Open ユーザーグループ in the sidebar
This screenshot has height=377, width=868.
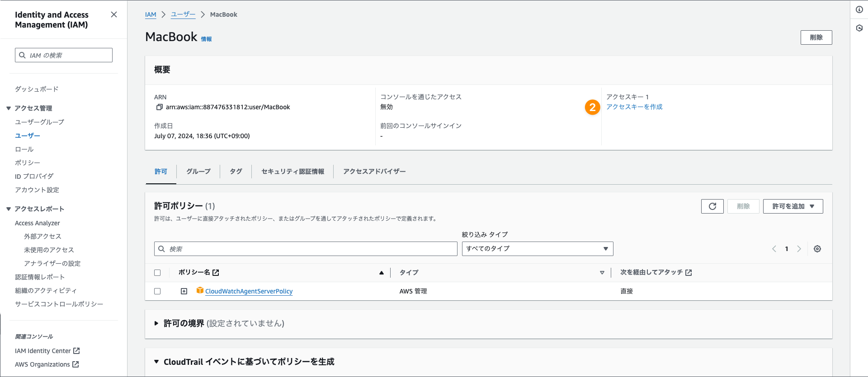39,122
